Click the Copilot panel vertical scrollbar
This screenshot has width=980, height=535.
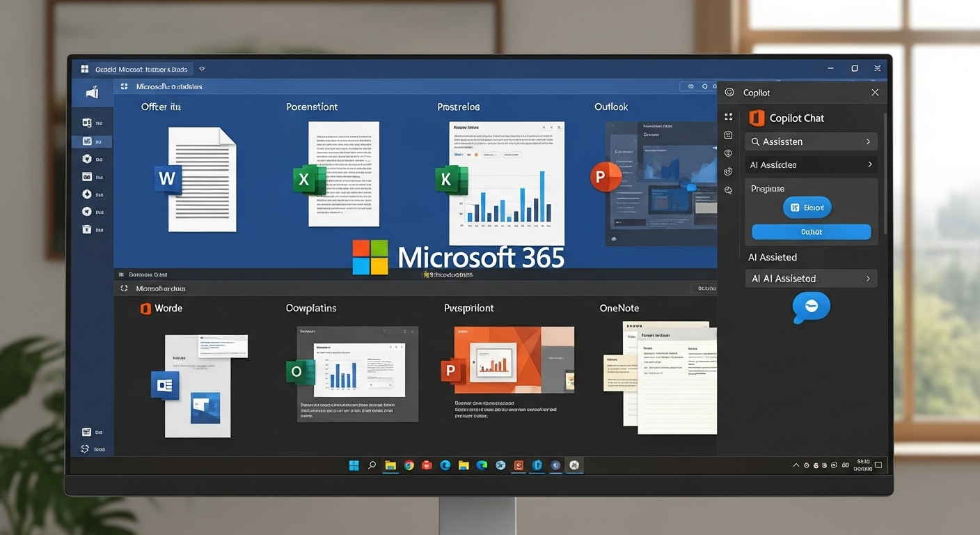coord(885,174)
